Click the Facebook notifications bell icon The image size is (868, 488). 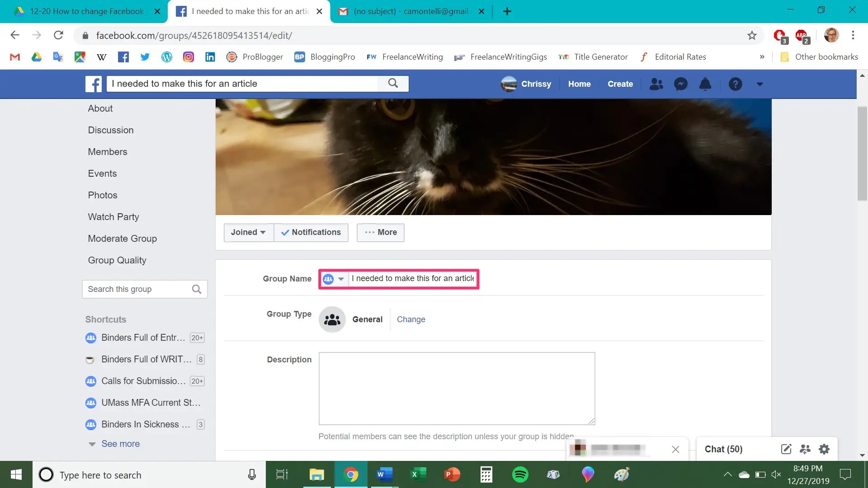pos(705,84)
